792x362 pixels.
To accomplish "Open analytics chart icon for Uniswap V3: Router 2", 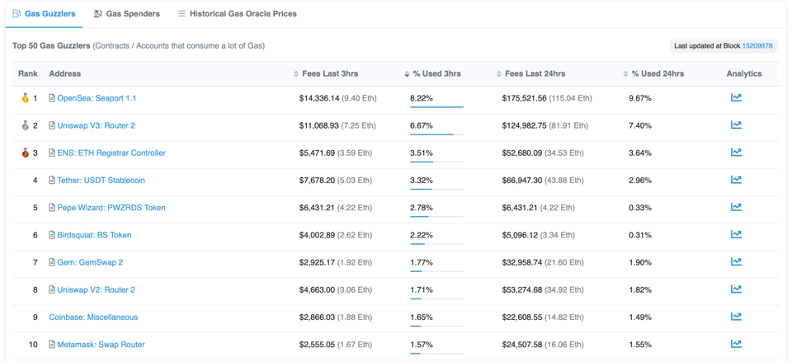I will click(x=736, y=125).
